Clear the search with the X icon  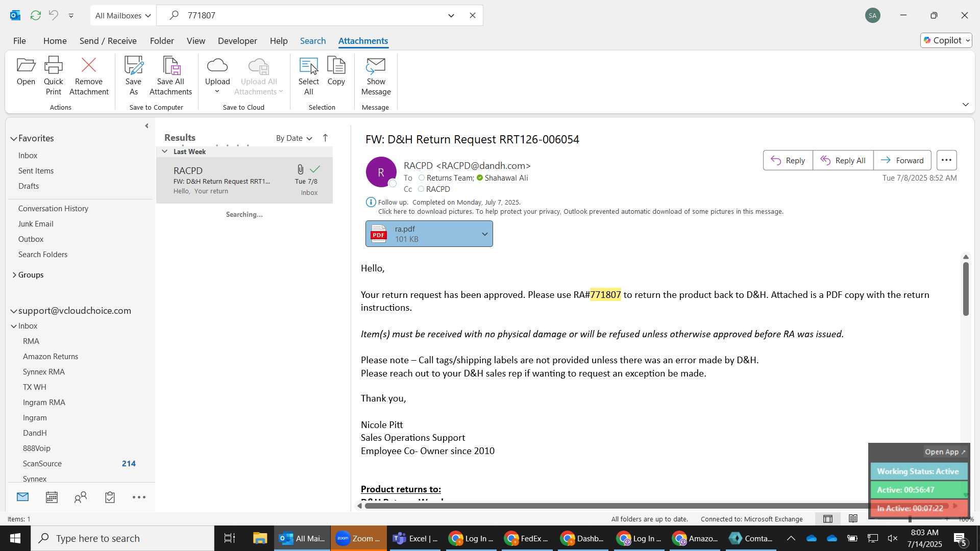(473, 15)
